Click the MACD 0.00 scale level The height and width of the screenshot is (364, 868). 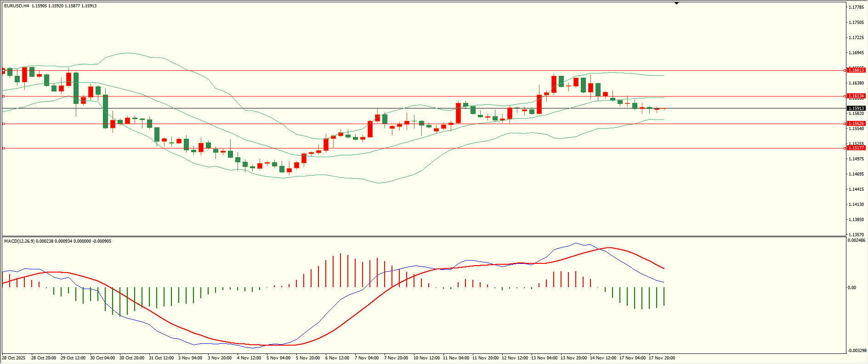(852, 288)
